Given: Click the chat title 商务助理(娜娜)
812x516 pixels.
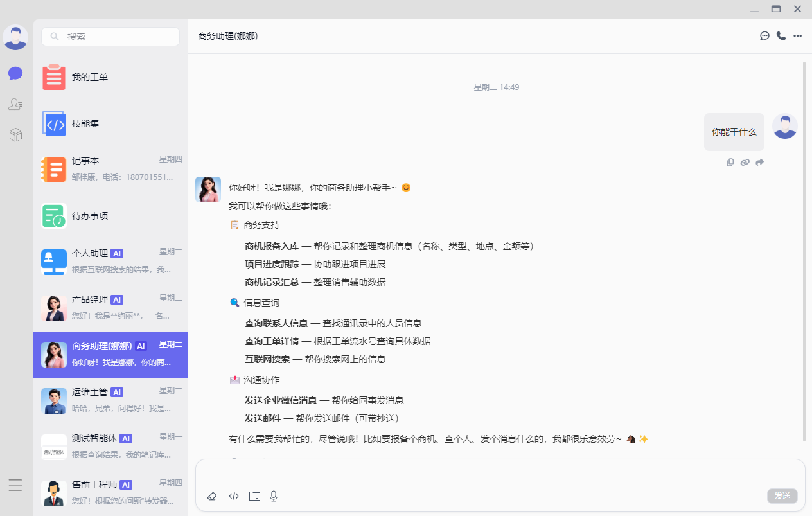Looking at the screenshot, I should click(x=228, y=36).
